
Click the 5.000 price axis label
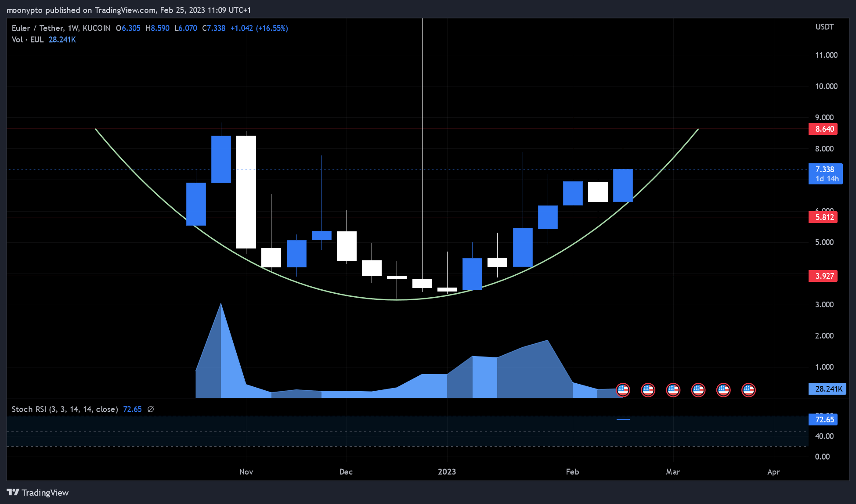click(824, 242)
